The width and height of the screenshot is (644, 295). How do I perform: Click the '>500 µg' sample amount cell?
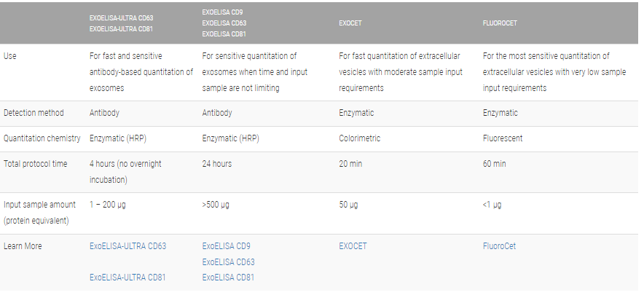[216, 205]
